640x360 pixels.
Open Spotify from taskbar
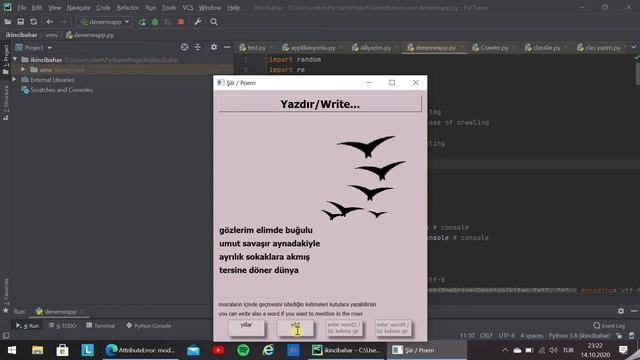coord(243,350)
